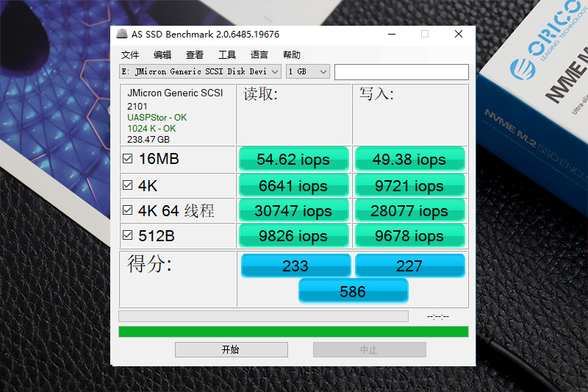Open the 帮助 menu
The image size is (588, 392).
point(292,54)
